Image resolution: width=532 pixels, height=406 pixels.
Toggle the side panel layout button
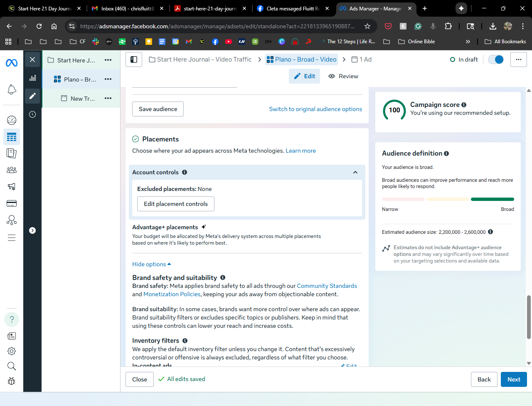134,59
